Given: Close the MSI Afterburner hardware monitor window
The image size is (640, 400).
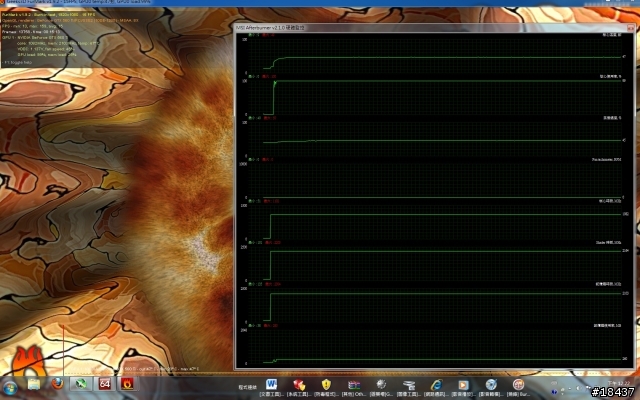Looking at the screenshot, I should (631, 28).
